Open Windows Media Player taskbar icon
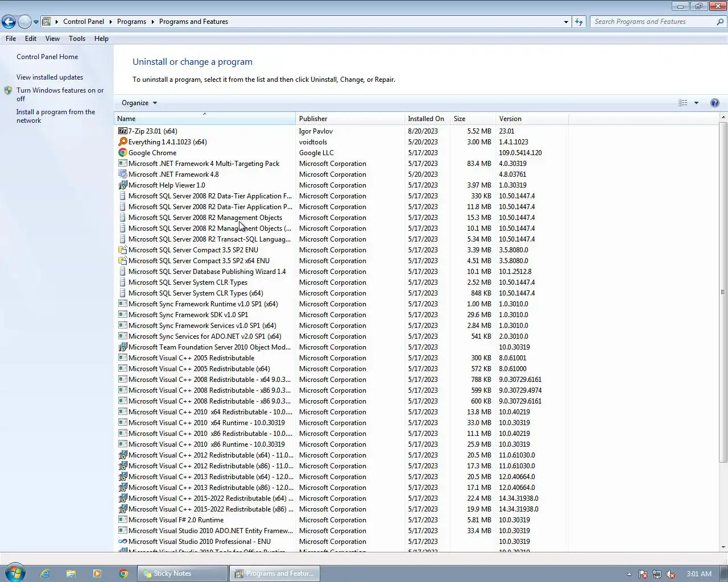The image size is (728, 582). 97,573
